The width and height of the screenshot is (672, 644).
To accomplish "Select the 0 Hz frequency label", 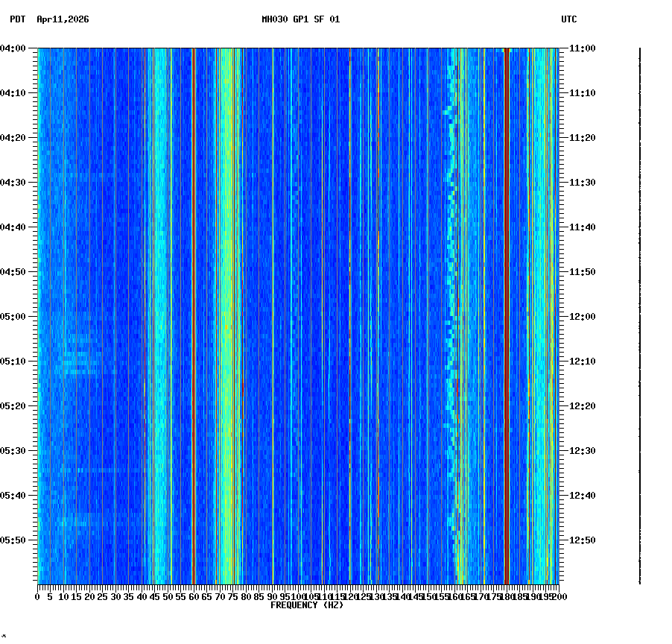I will (x=36, y=596).
